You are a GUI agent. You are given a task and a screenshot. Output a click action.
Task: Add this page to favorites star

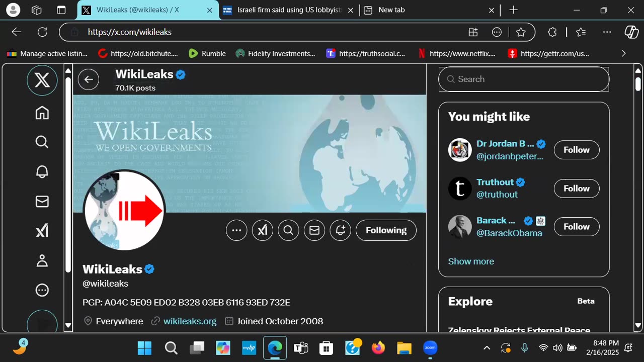521,32
